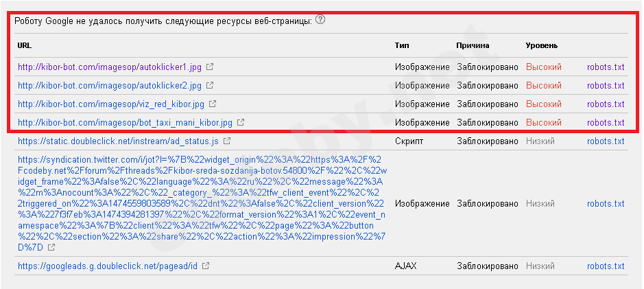Click the help question mark icon
This screenshot has height=289, width=644.
[x=320, y=20]
